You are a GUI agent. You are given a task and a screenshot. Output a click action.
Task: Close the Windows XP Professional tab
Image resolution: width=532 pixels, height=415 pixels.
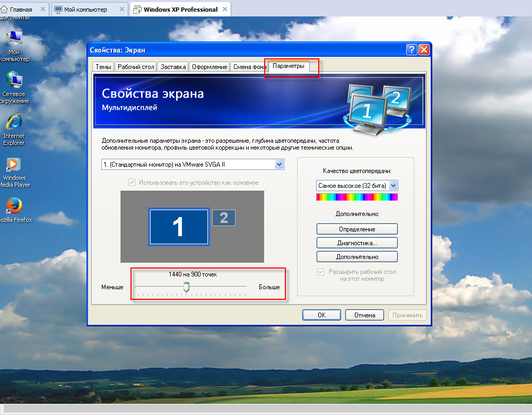224,9
